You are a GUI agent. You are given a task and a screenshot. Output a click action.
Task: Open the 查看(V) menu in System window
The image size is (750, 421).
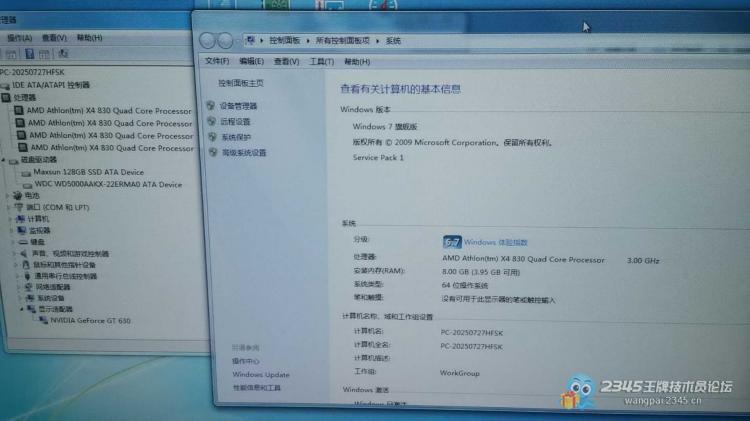pyautogui.click(x=286, y=61)
